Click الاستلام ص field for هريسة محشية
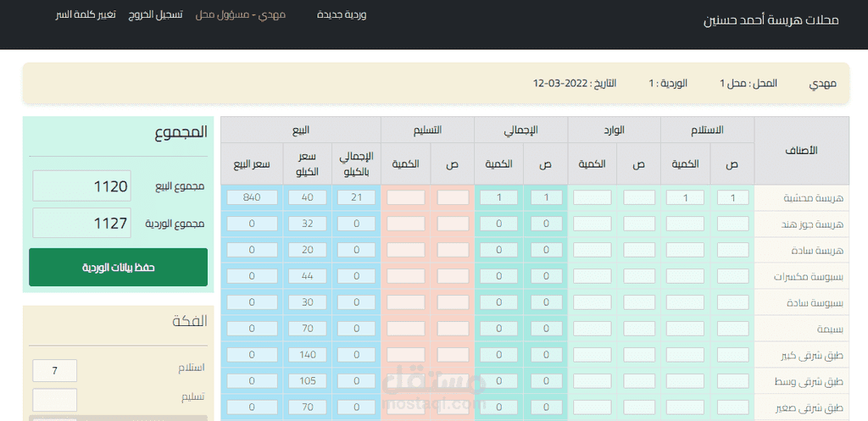 pos(733,197)
